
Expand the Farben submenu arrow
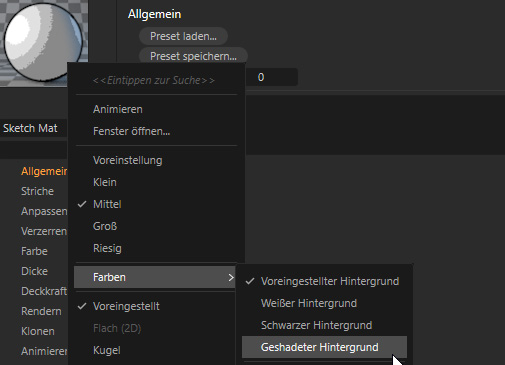tap(231, 277)
